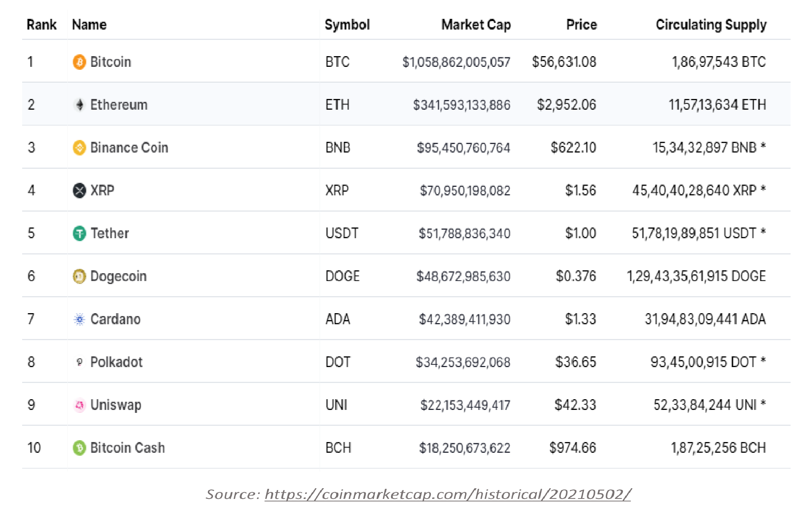The image size is (812, 517).
Task: Click the black XRP logo icon
Action: pos(79,191)
